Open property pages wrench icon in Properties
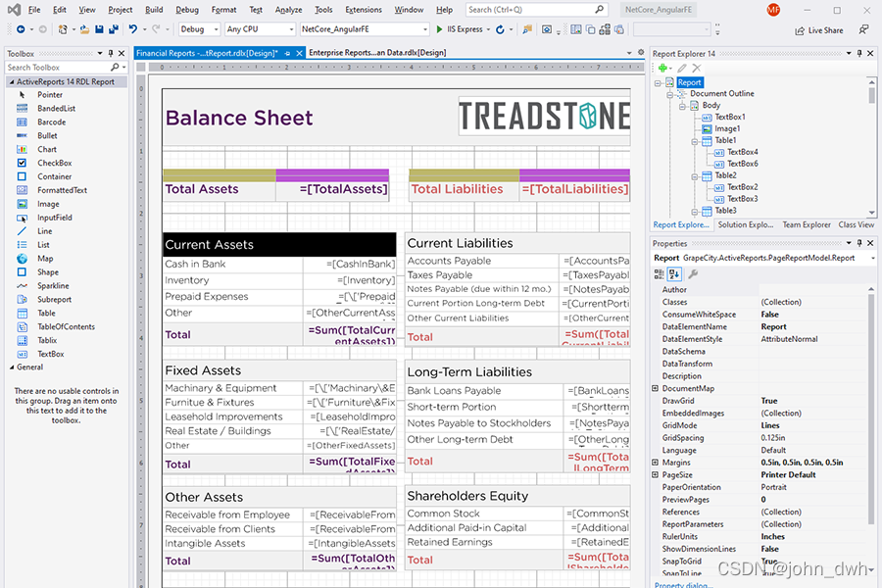 693,274
